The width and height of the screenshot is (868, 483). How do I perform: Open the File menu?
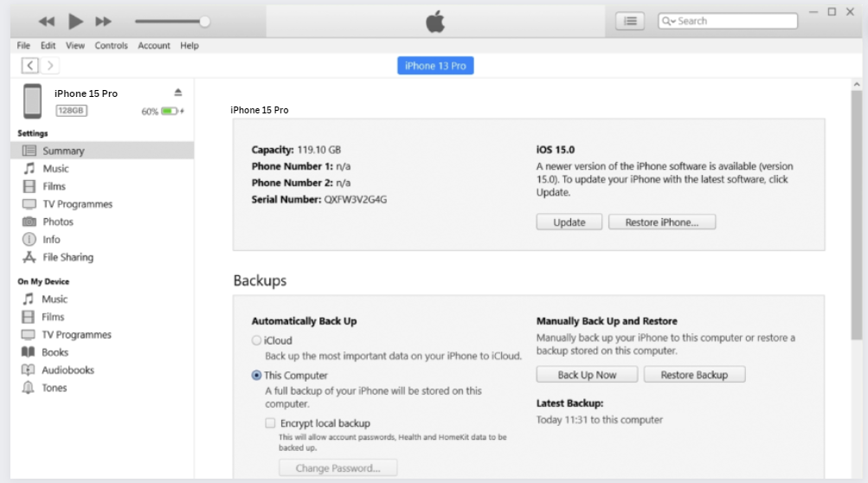[23, 45]
